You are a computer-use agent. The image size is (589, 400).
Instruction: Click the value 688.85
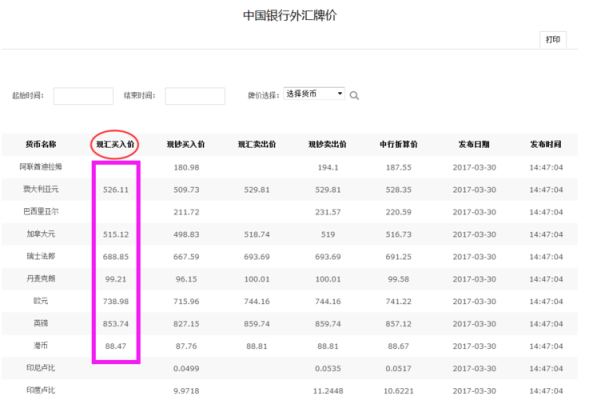[116, 257]
